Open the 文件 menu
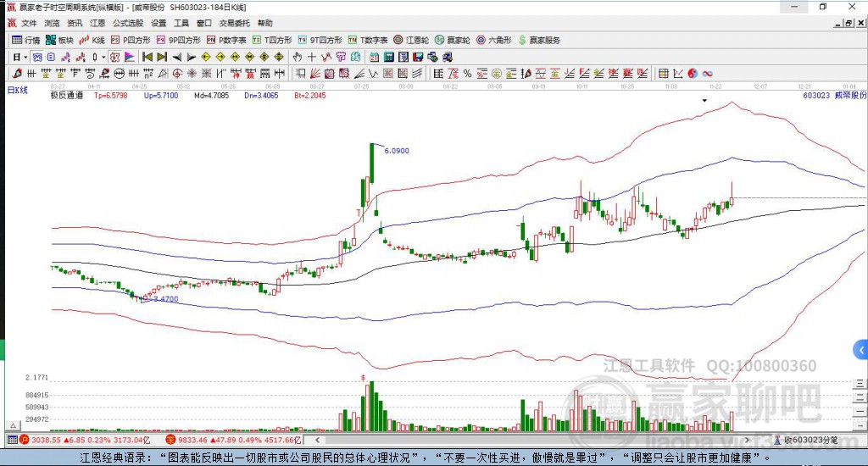This screenshot has height=466, width=868. coord(29,23)
